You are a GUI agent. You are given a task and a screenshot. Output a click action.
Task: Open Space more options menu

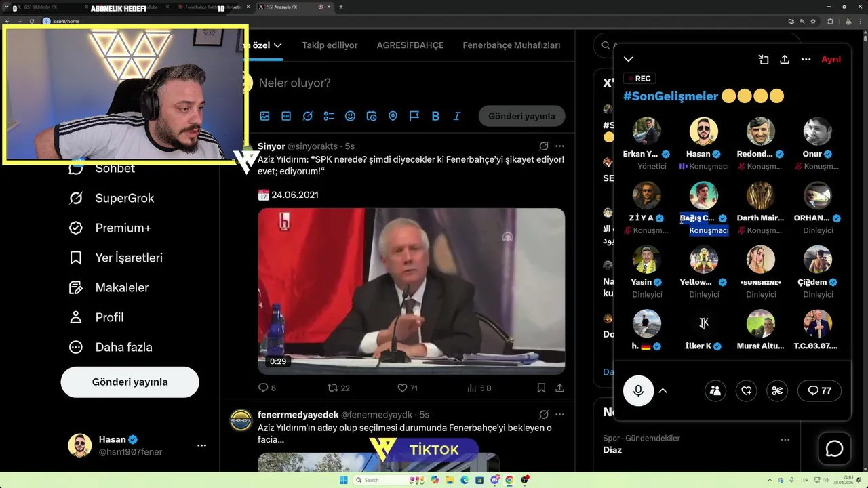[x=806, y=60]
